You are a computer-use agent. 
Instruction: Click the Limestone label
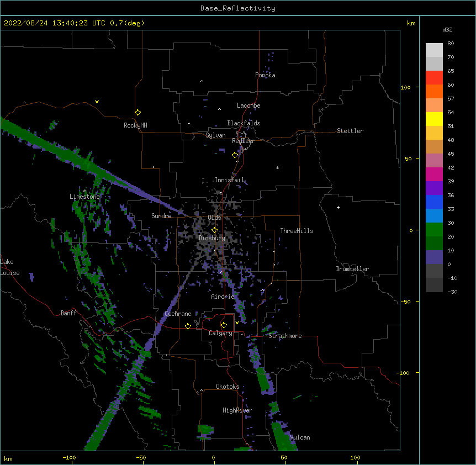[84, 197]
